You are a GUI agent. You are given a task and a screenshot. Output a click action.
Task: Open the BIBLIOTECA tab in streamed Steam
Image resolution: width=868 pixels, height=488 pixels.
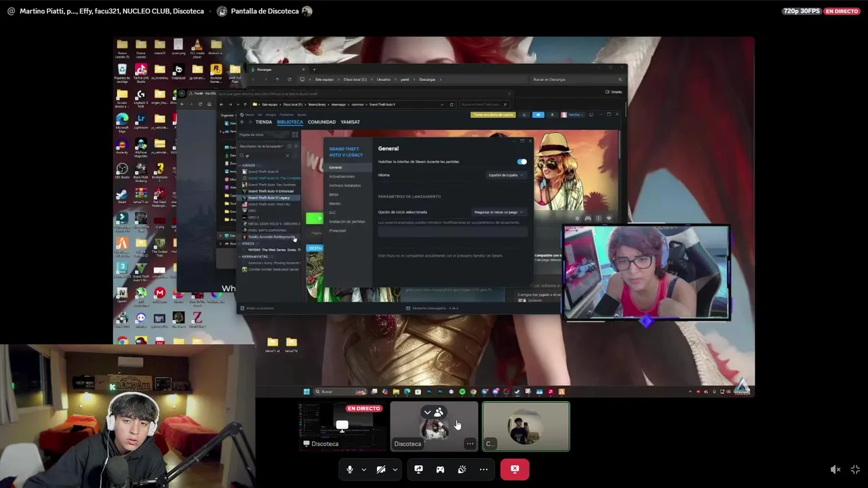290,122
